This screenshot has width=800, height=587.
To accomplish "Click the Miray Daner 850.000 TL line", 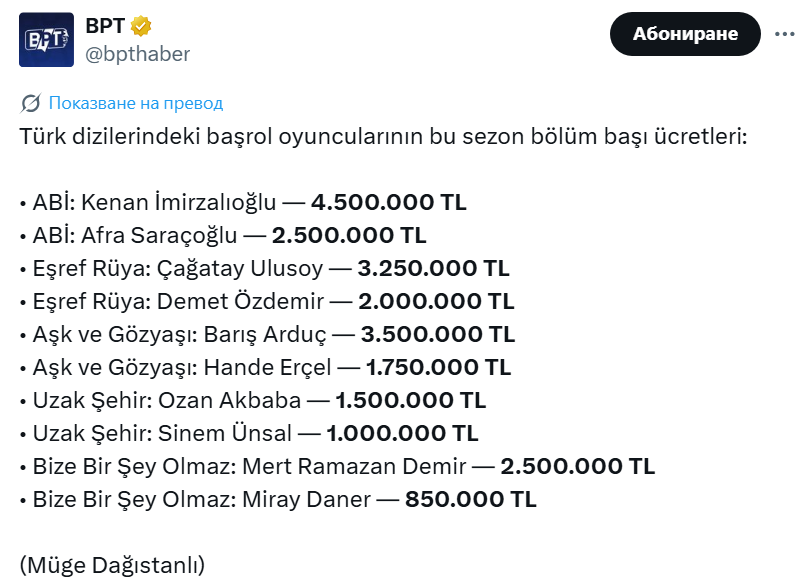I will pyautogui.click(x=278, y=500).
